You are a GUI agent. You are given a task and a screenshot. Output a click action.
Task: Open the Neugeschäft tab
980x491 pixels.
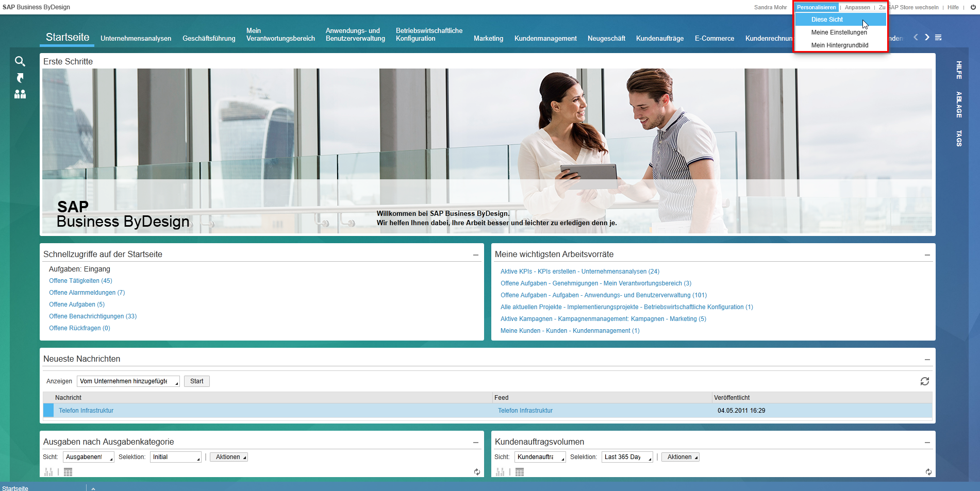click(606, 39)
